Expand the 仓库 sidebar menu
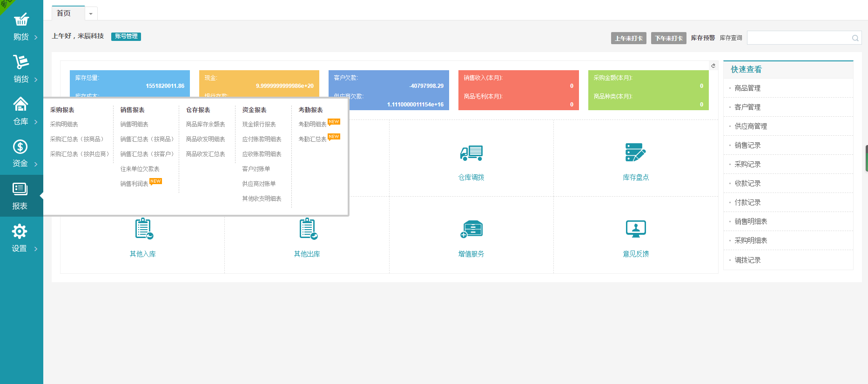Viewport: 868px width, 384px height. [x=21, y=112]
